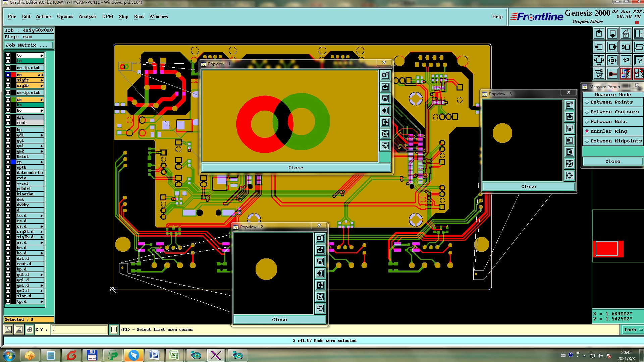
Task: Open the Analysis menu
Action: point(87,17)
